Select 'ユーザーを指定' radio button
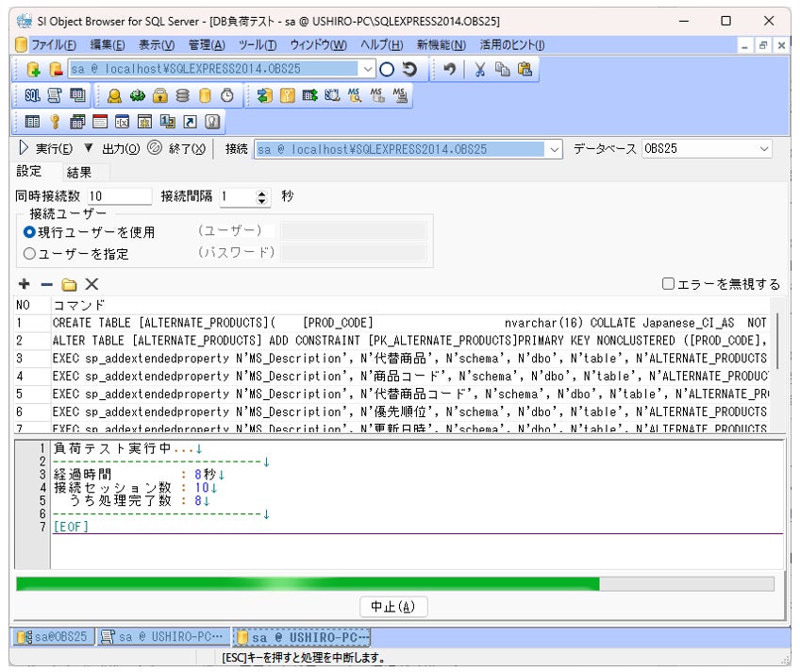Viewport: 800px width, 672px height. click(29, 253)
